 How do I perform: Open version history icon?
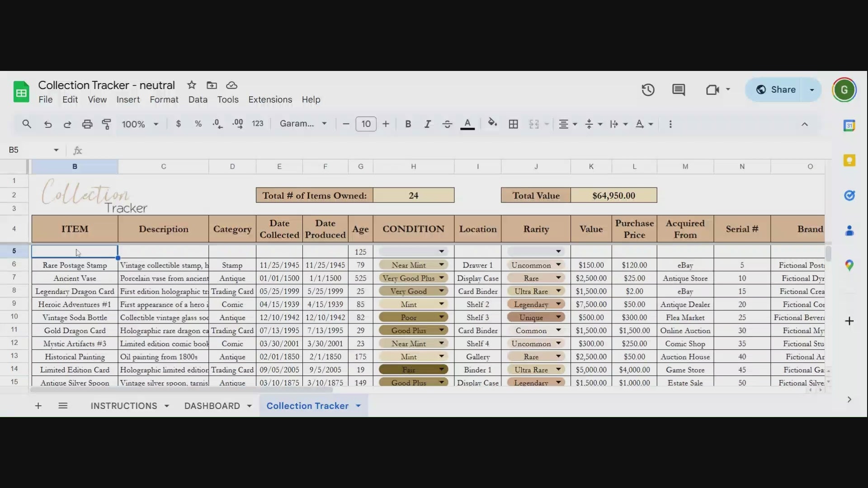click(x=647, y=90)
